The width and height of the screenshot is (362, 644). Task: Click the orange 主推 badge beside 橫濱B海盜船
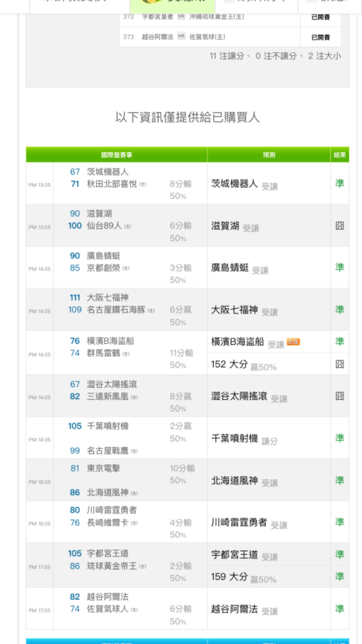tap(293, 342)
